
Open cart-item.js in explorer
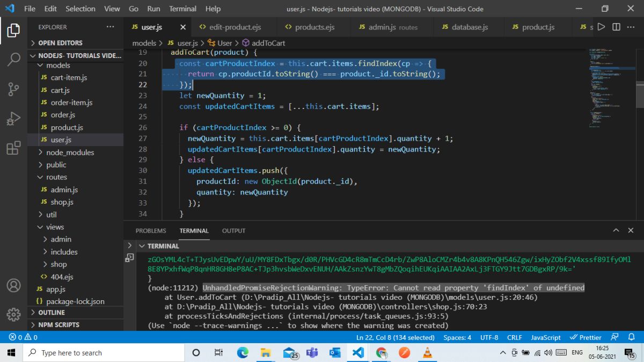pyautogui.click(x=75, y=77)
